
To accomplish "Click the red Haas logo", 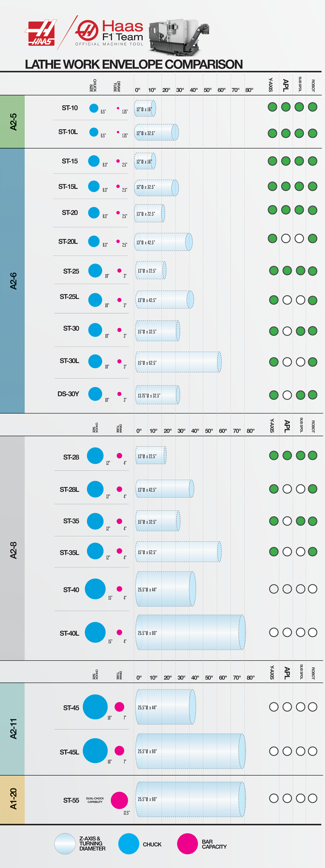I will [x=41, y=33].
